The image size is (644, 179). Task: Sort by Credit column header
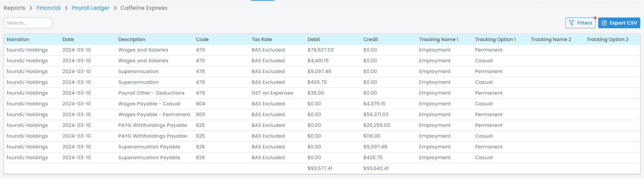[371, 39]
